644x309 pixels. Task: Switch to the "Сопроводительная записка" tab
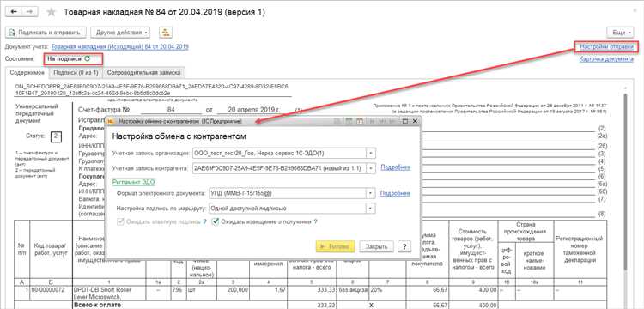[x=143, y=73]
